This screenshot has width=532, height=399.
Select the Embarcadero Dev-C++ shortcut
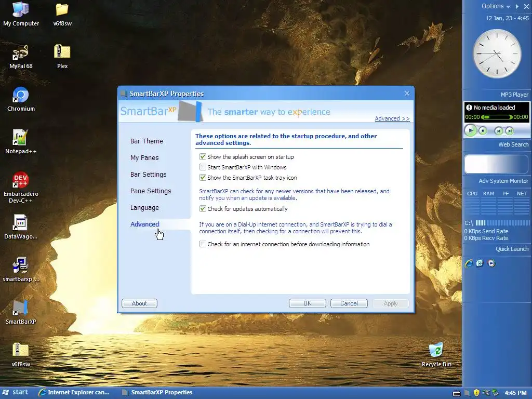tap(21, 188)
